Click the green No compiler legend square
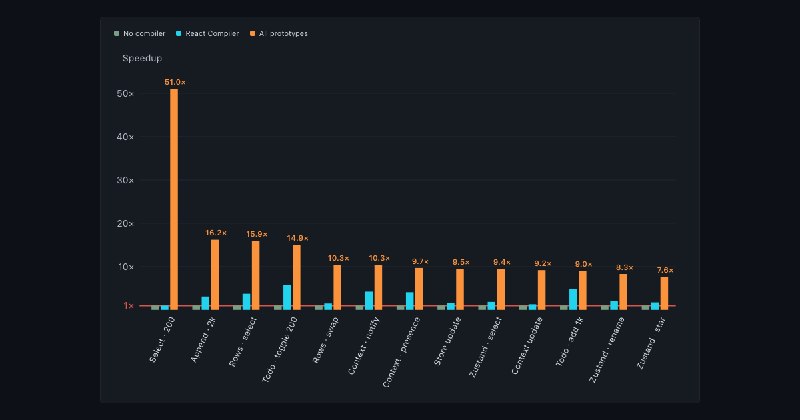The image size is (800, 420). [116, 34]
